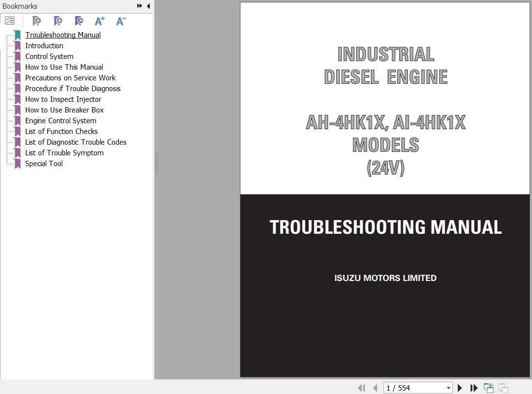
Task: Select the Engine Control System bookmark
Action: [x=60, y=121]
